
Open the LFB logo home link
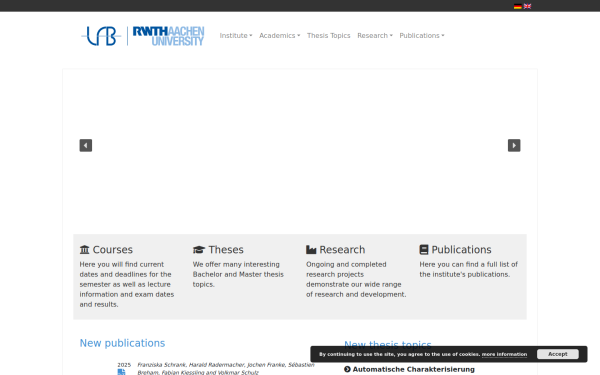(x=101, y=36)
